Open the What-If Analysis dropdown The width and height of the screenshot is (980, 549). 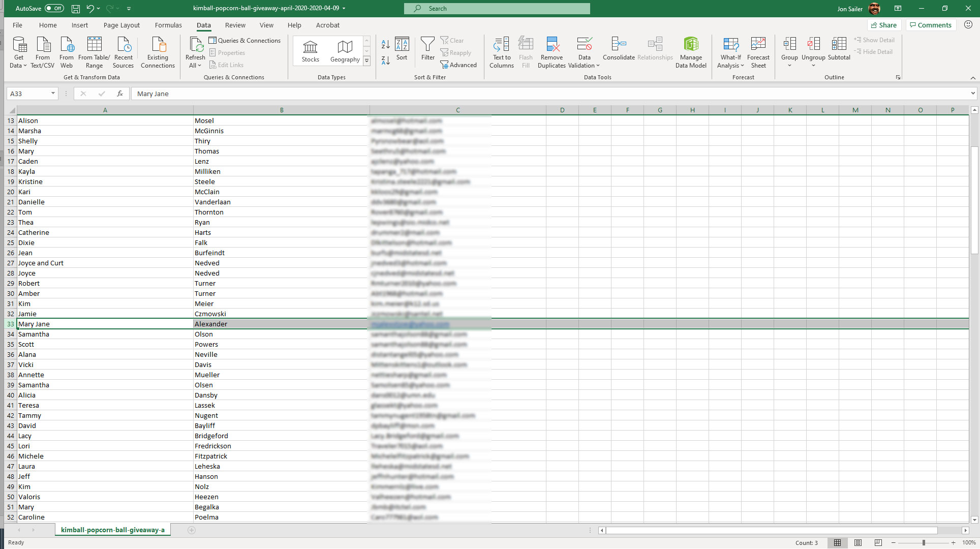coord(730,51)
